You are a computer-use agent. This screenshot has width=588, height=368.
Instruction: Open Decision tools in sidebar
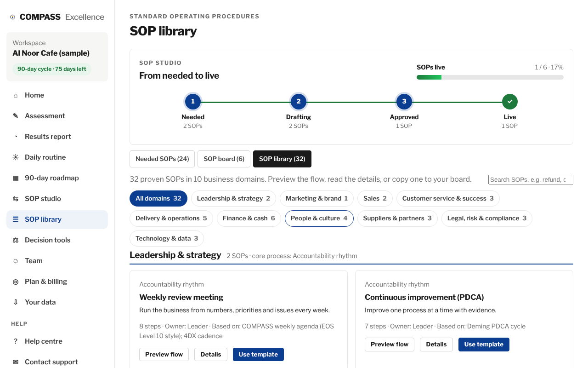tap(57, 240)
